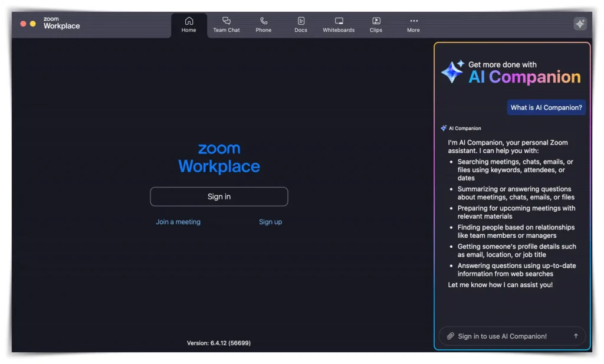
Task: Click the yellow minimize button
Action: [x=32, y=24]
